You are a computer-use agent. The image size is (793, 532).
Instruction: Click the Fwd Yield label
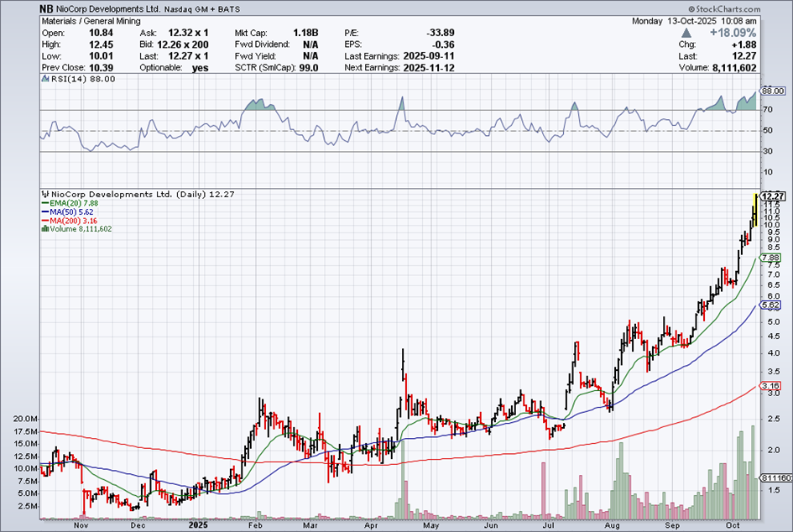pyautogui.click(x=255, y=56)
